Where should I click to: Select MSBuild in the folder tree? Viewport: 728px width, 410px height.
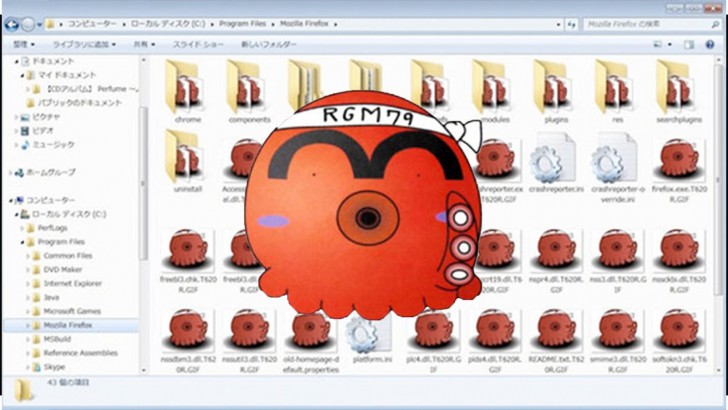click(x=57, y=339)
